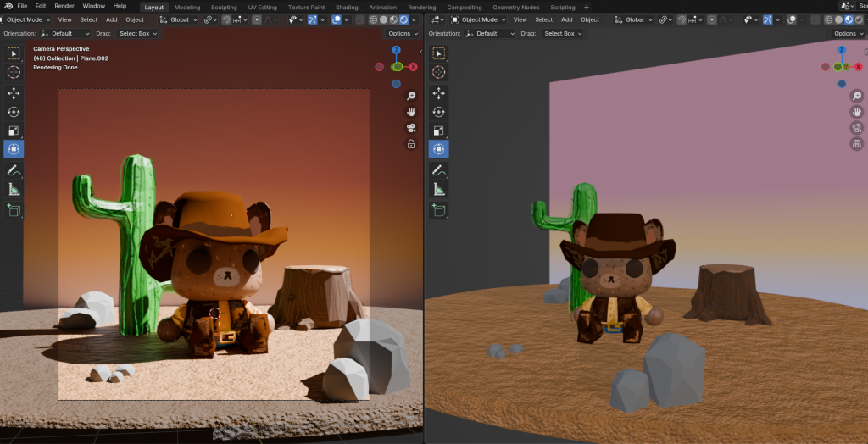The height and width of the screenshot is (444, 868).
Task: Click the Options button in right viewport
Action: 847,33
